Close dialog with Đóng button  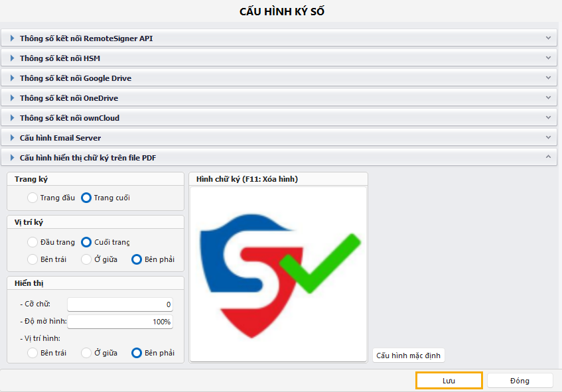[x=520, y=381]
